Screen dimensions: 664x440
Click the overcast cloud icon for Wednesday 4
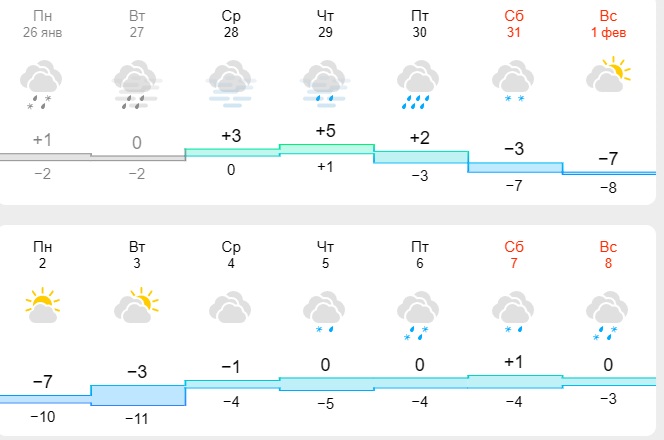[x=232, y=309]
